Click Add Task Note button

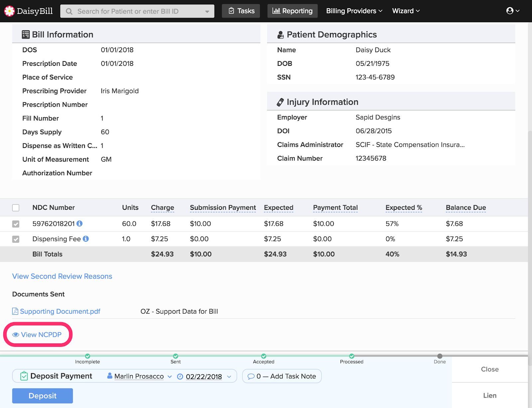tap(282, 376)
